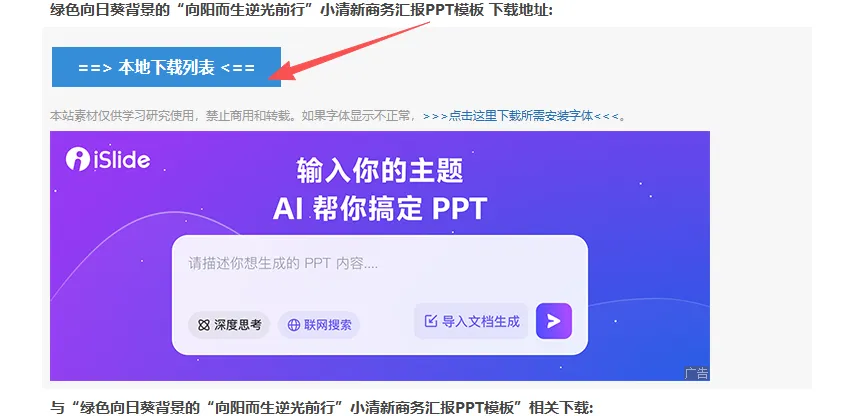Click the template title heading about 绿色向日葵背景
This screenshot has width=863, height=416.
pyautogui.click(x=301, y=9)
